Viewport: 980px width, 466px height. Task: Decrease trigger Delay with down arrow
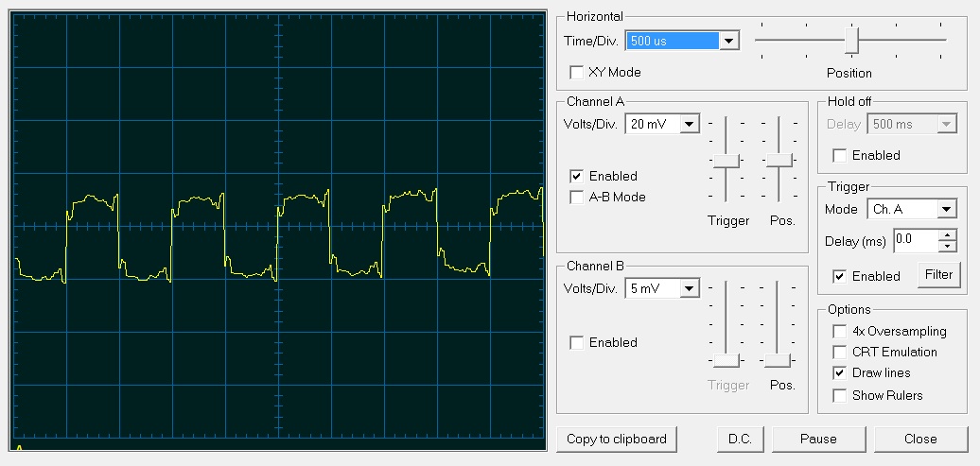(948, 246)
